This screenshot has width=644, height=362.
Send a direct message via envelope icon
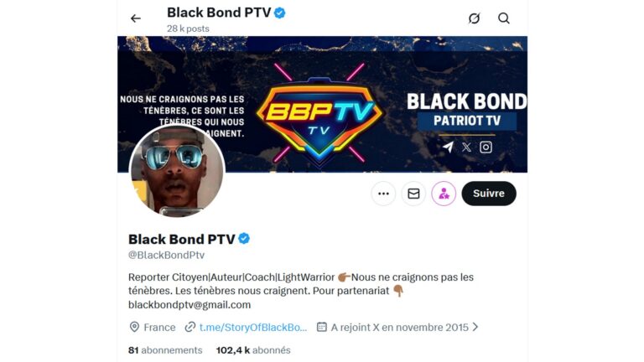coord(413,194)
